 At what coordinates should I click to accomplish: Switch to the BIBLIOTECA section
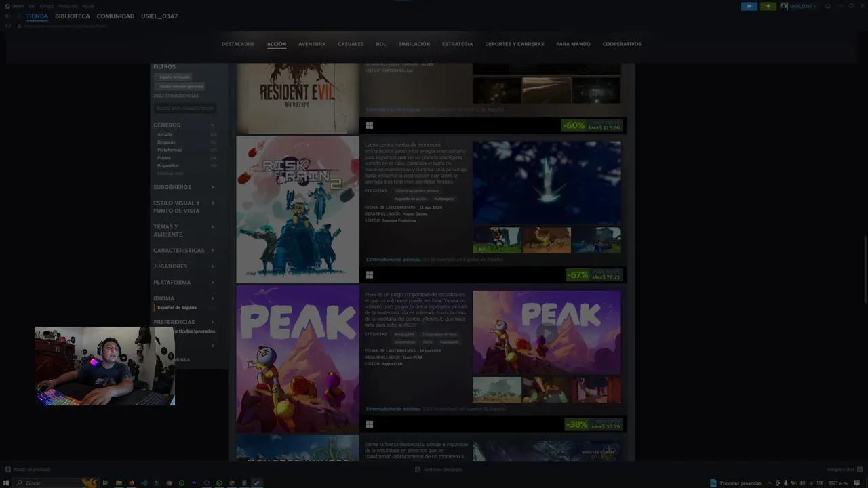click(x=73, y=16)
